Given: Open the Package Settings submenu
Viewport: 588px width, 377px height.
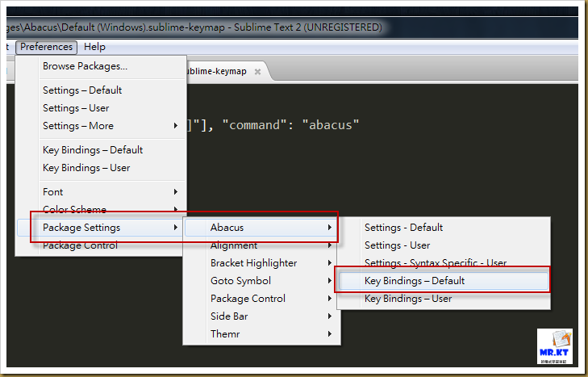Looking at the screenshot, I should tap(100, 228).
